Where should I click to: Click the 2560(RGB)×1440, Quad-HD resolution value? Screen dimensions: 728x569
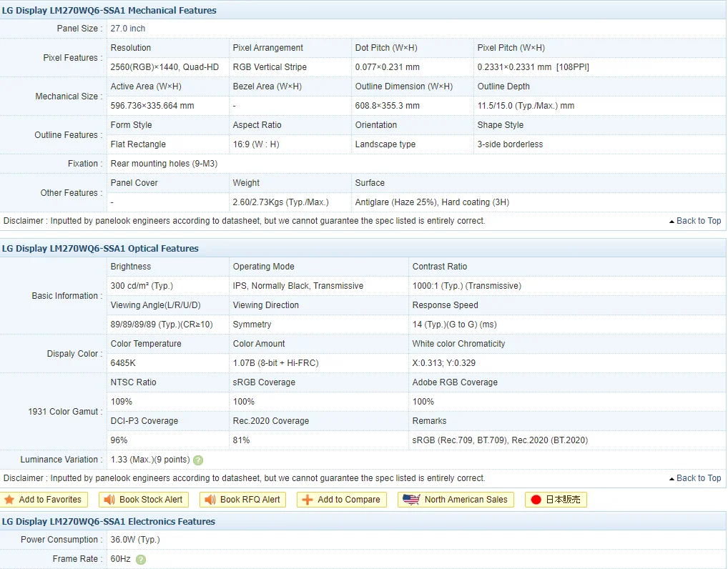click(x=164, y=66)
